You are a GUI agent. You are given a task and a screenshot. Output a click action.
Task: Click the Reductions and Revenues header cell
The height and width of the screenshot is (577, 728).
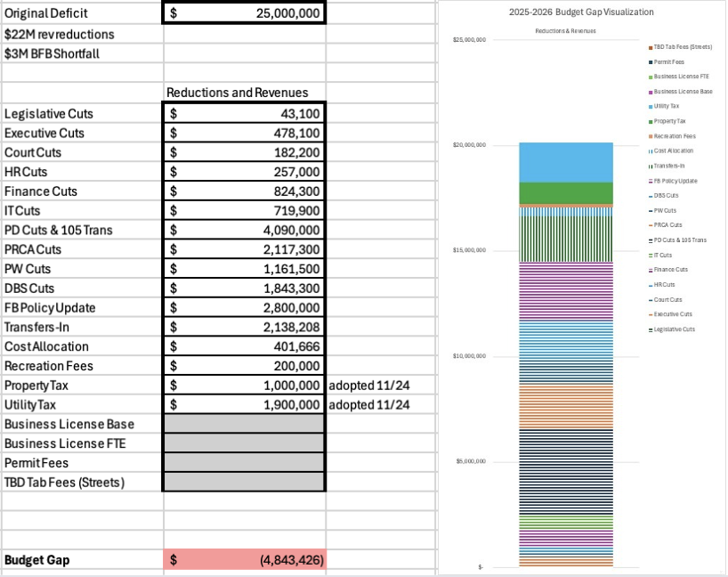[238, 93]
